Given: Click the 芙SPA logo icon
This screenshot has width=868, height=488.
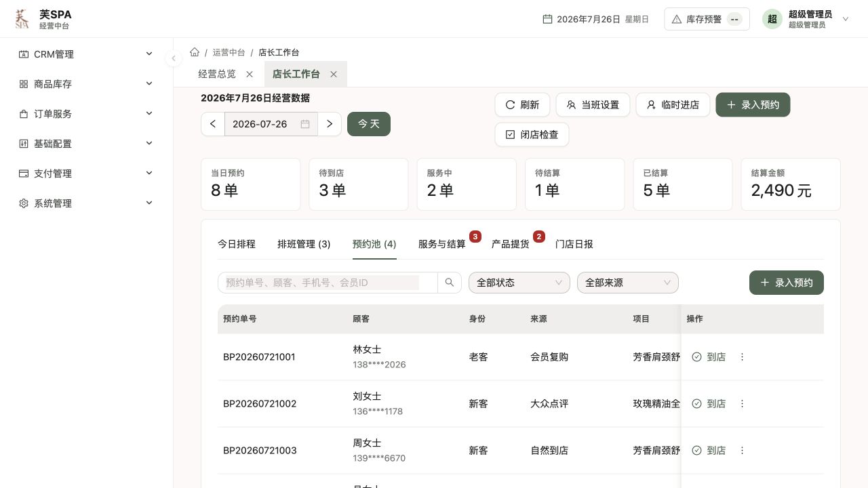Looking at the screenshot, I should [22, 19].
